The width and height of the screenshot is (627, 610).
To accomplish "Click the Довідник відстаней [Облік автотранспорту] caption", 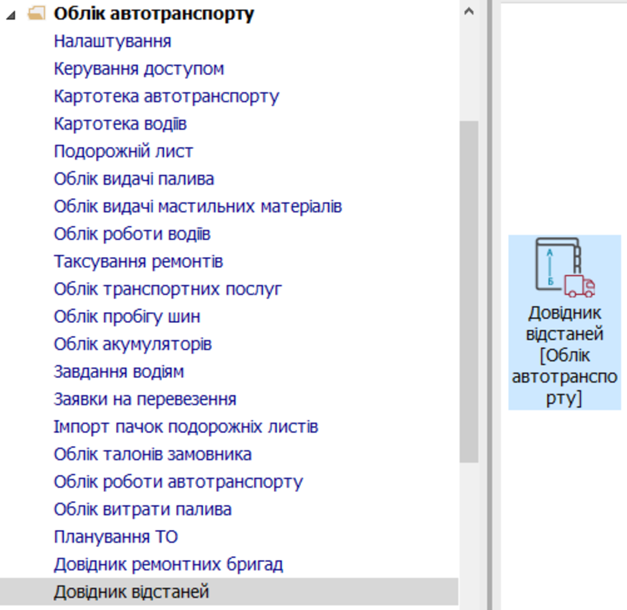I will click(565, 355).
